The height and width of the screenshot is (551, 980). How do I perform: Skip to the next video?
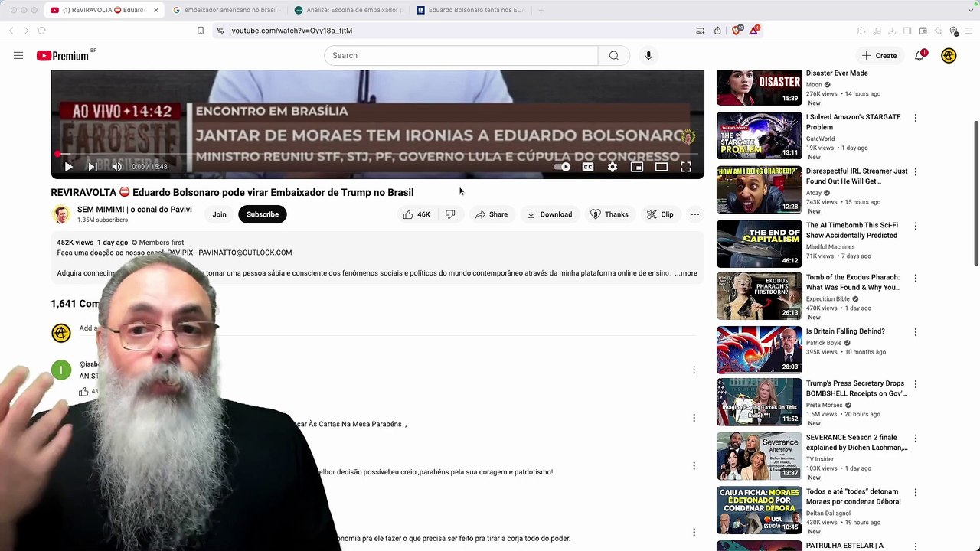click(92, 167)
